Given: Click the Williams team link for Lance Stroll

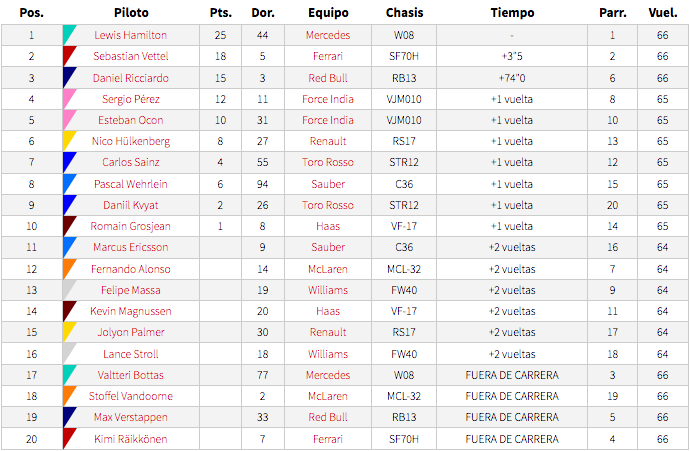Looking at the screenshot, I should click(328, 354).
